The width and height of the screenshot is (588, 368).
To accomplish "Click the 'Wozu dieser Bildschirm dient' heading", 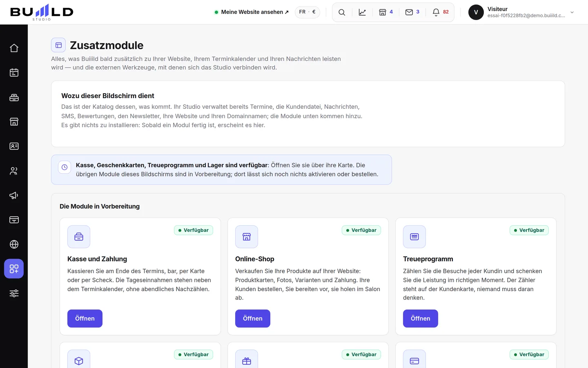I will (108, 96).
